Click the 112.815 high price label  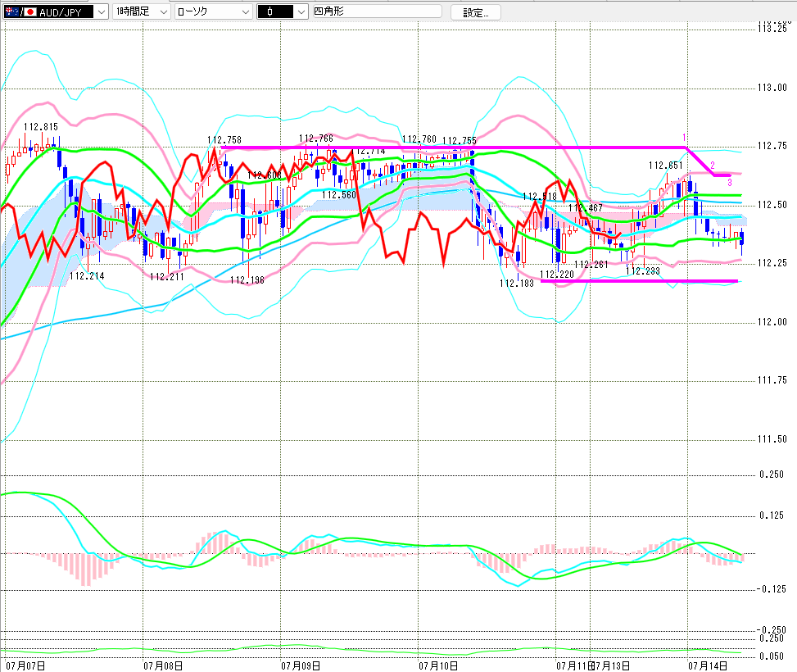point(41,127)
